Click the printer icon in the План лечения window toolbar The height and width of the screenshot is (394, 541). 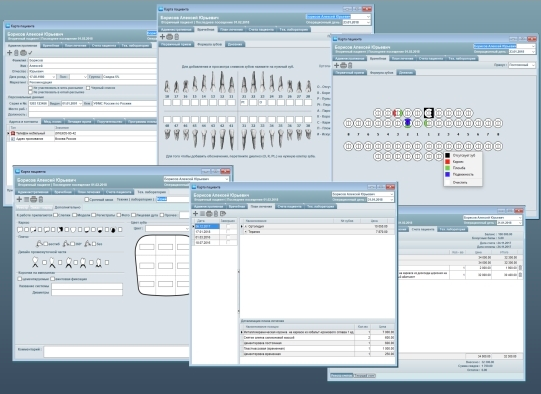pos(209,214)
